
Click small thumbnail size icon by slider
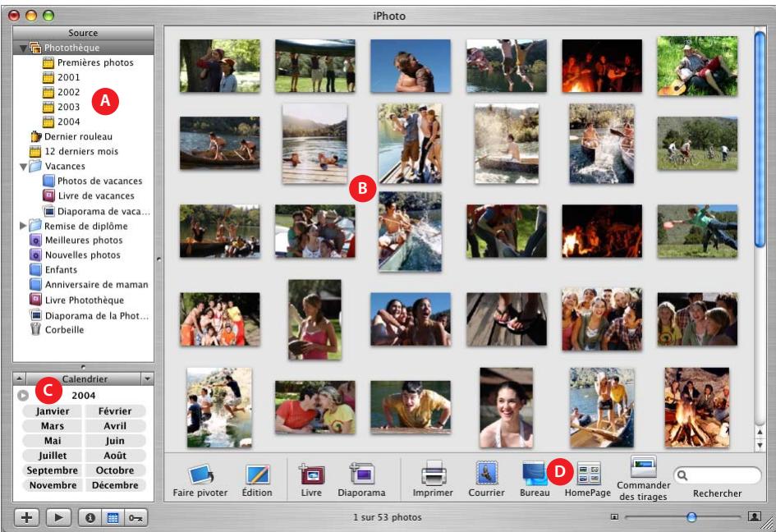[x=615, y=517]
